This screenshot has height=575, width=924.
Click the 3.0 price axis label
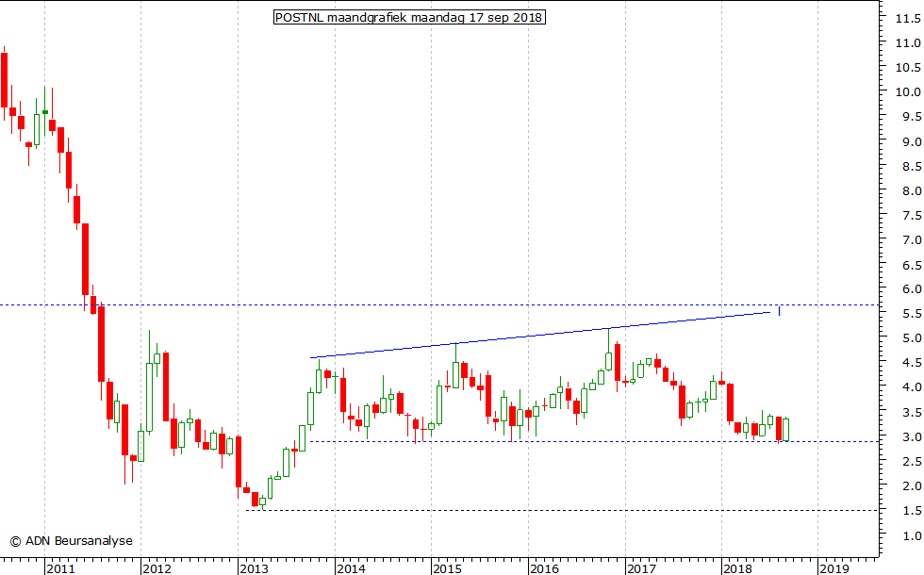click(912, 437)
